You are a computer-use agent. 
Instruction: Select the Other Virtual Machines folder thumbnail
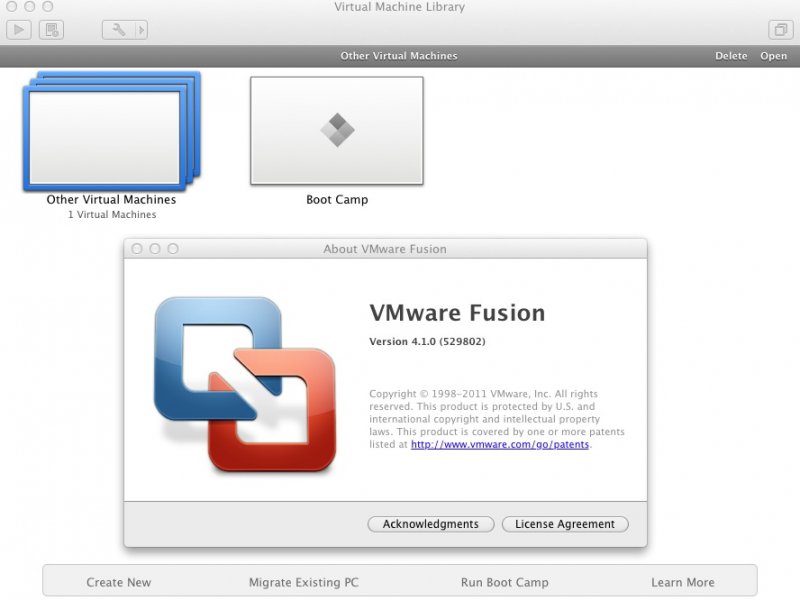112,131
